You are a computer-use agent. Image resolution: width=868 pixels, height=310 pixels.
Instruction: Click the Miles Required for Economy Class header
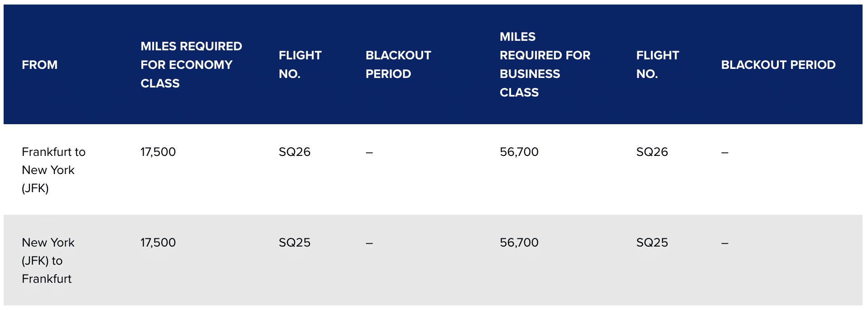[x=191, y=65]
